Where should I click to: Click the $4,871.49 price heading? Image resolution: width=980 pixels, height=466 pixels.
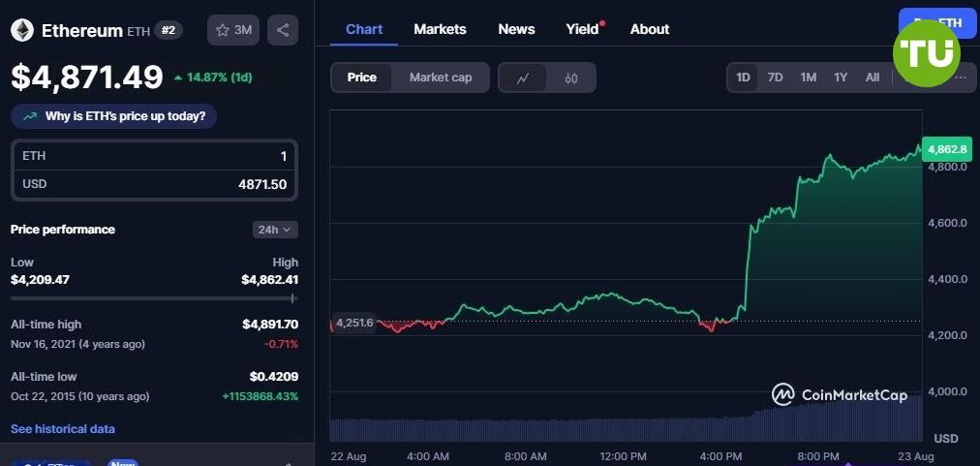click(87, 77)
